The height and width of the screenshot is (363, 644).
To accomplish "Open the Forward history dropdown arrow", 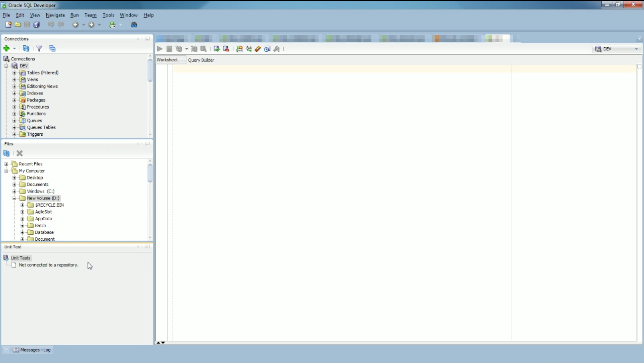I will click(99, 25).
